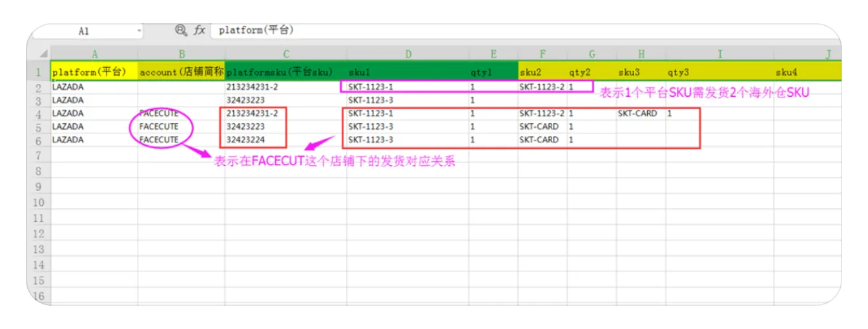Select the row 7 header
The height and width of the screenshot is (329, 868).
(x=39, y=155)
